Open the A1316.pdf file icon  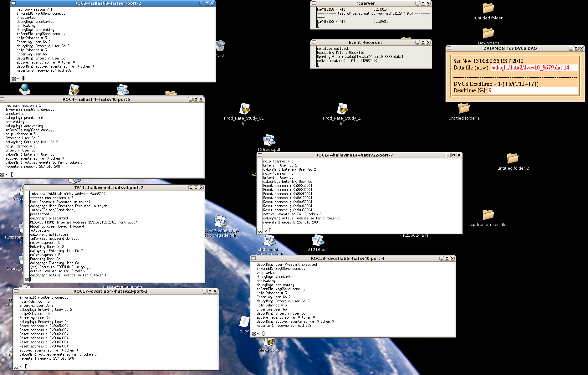[x=318, y=240]
